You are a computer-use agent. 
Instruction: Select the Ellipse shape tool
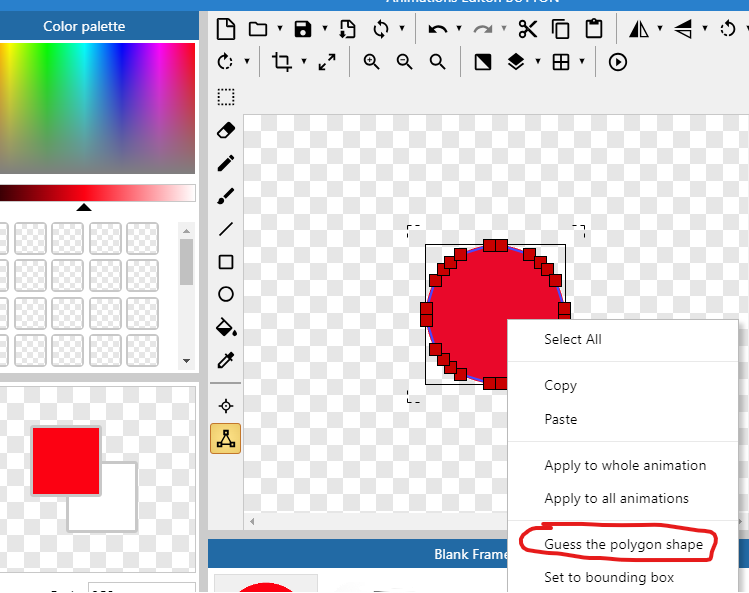226,294
